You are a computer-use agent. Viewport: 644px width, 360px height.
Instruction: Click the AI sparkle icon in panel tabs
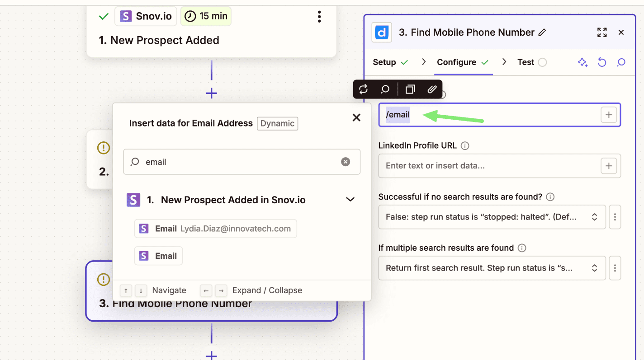point(582,62)
